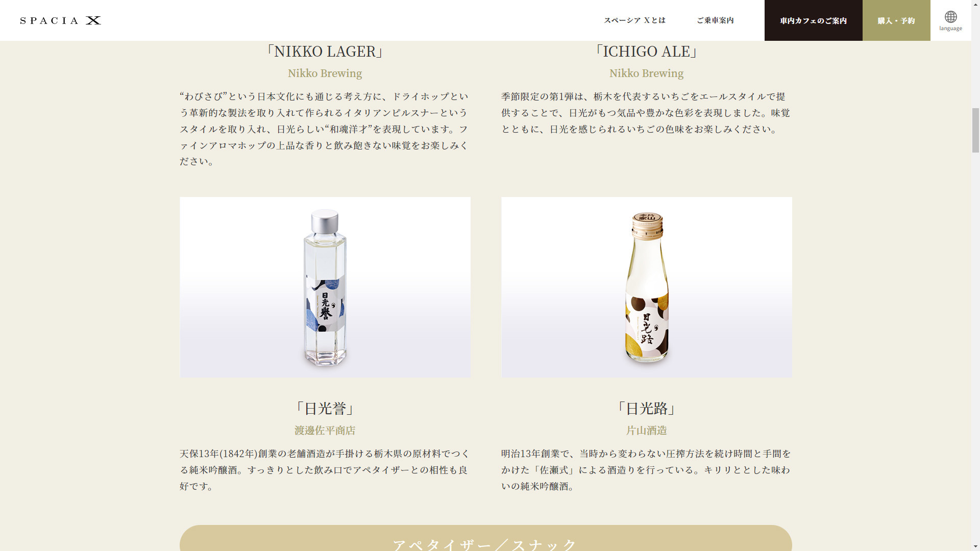Open the globe language selector
This screenshot has height=551, width=980.
[950, 20]
